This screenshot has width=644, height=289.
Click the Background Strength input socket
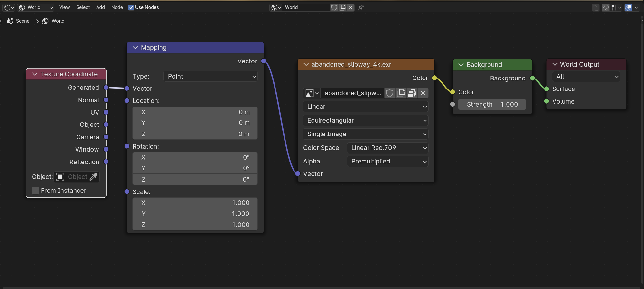pyautogui.click(x=453, y=104)
